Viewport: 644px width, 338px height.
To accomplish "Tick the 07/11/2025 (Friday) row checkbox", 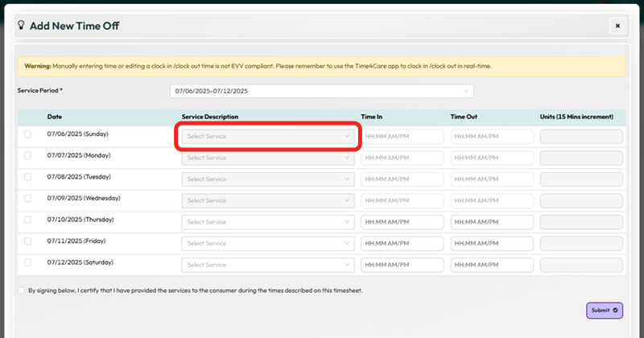I will (x=28, y=241).
